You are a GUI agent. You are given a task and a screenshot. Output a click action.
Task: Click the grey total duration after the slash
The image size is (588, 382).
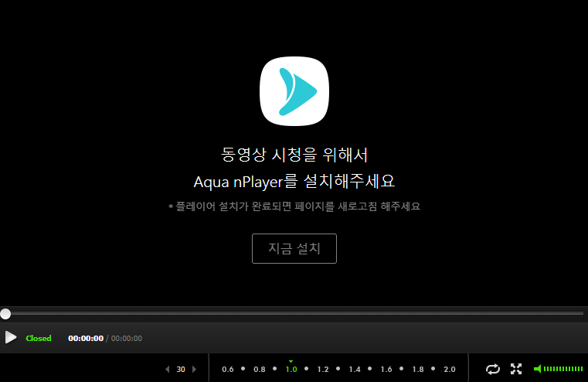(127, 338)
